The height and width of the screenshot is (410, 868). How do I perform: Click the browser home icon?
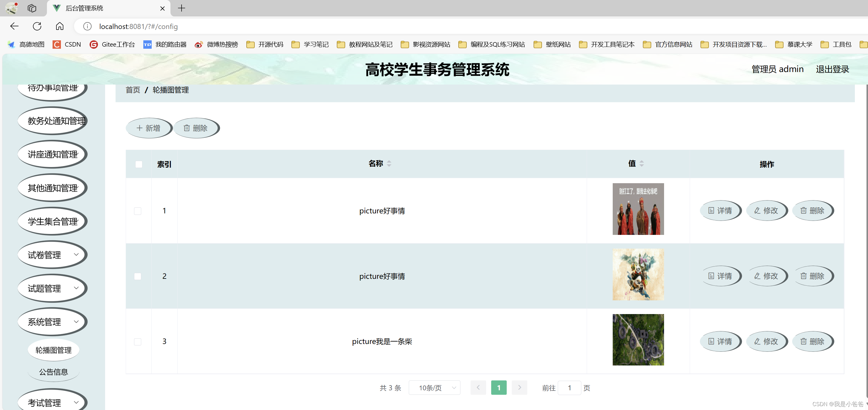pyautogui.click(x=60, y=26)
